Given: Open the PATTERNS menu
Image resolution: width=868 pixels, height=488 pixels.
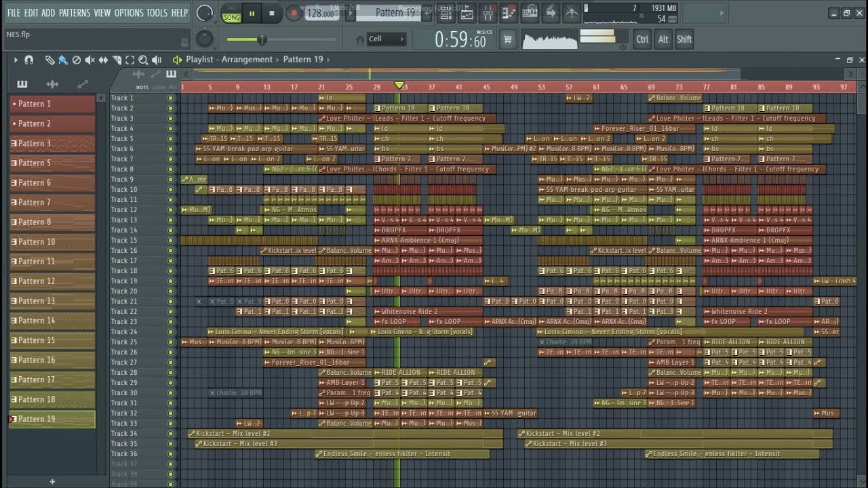Looking at the screenshot, I should tap(74, 13).
